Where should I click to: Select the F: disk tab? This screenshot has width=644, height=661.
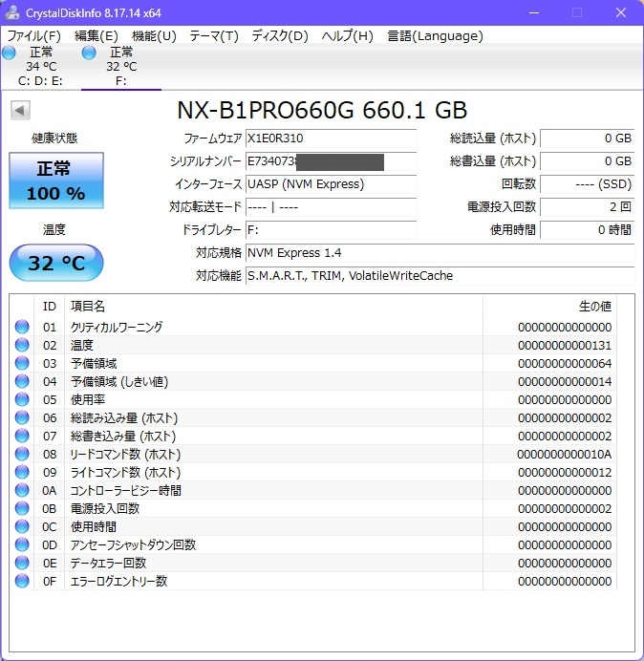(x=121, y=67)
